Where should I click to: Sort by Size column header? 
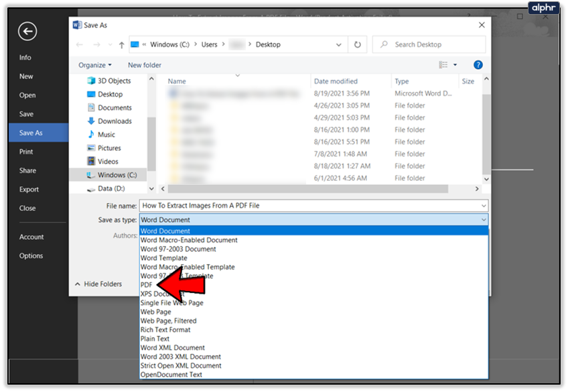tap(468, 82)
